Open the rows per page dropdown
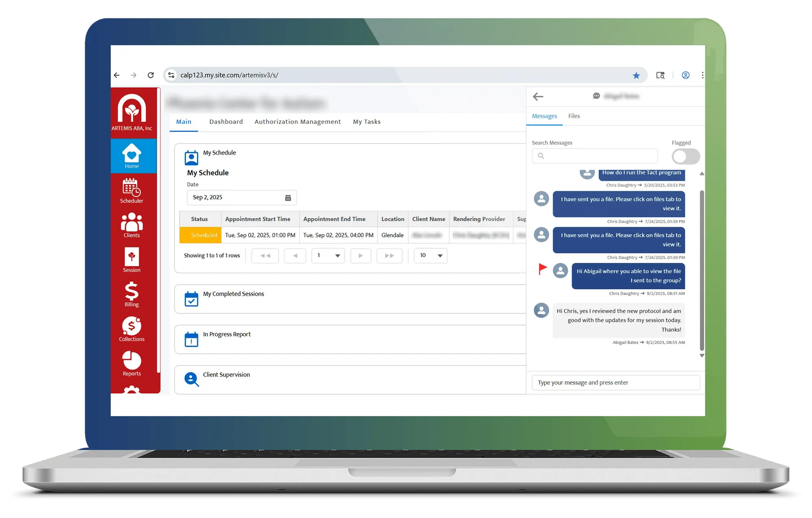The image size is (812, 518). [430, 256]
